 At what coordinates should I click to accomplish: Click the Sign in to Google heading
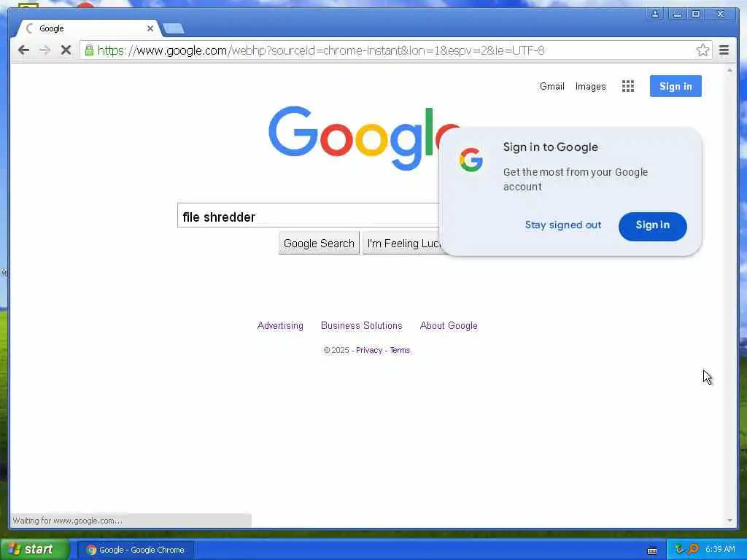point(550,147)
